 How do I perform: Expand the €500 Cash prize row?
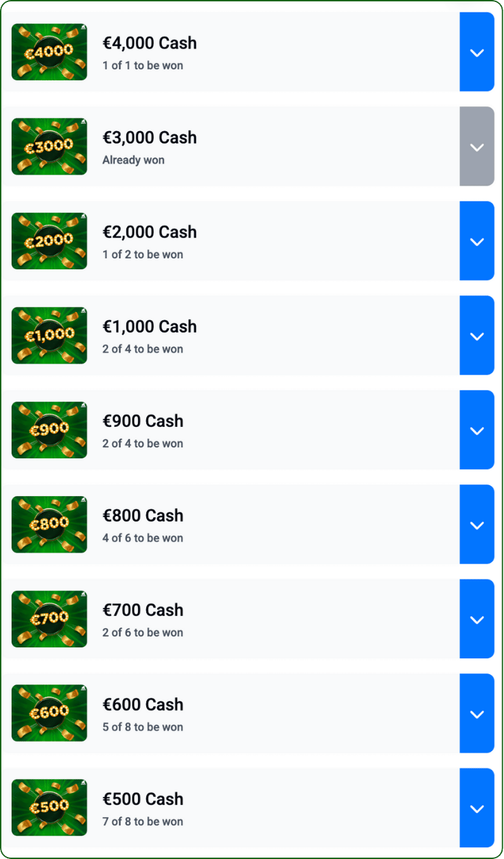(477, 808)
